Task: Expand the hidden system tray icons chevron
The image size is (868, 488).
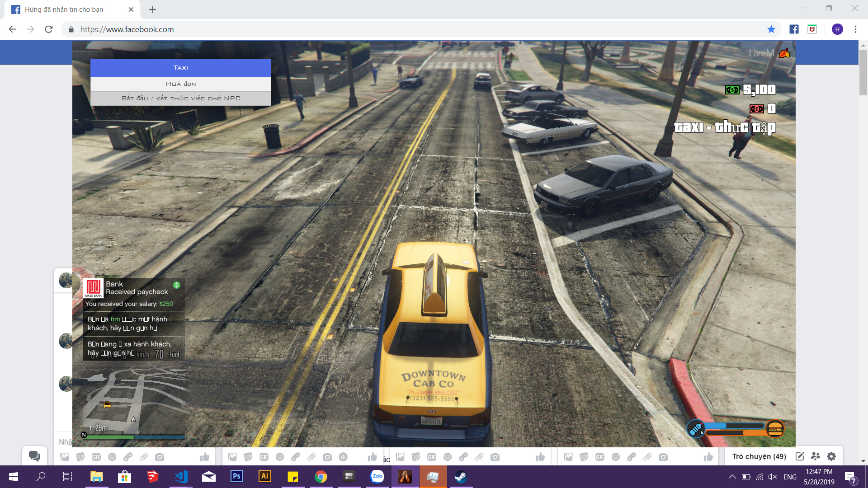Action: (732, 477)
